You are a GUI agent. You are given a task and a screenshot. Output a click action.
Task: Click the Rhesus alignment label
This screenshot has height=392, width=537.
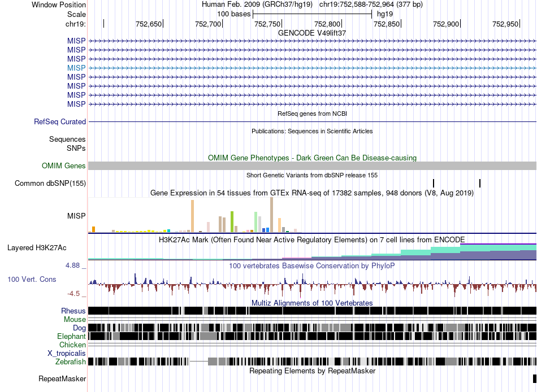pyautogui.click(x=73, y=311)
